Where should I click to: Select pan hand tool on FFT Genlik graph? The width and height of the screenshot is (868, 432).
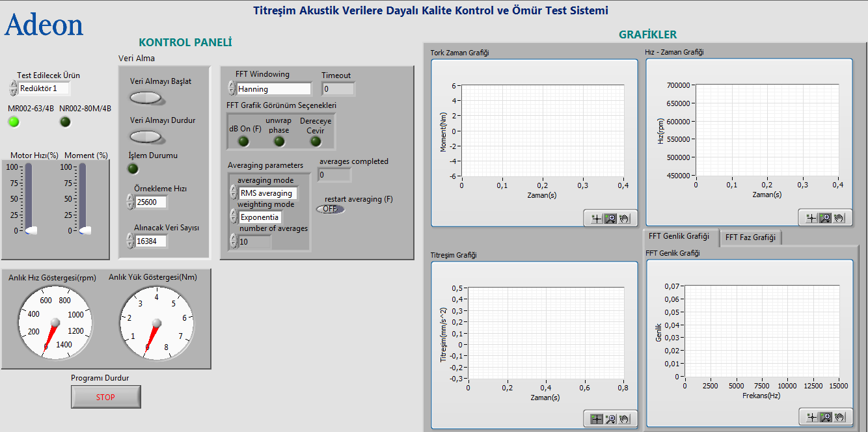[839, 417]
